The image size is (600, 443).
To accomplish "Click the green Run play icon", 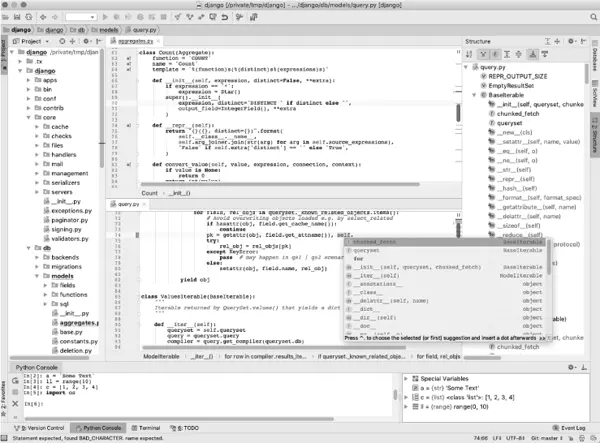I will click(x=105, y=17).
